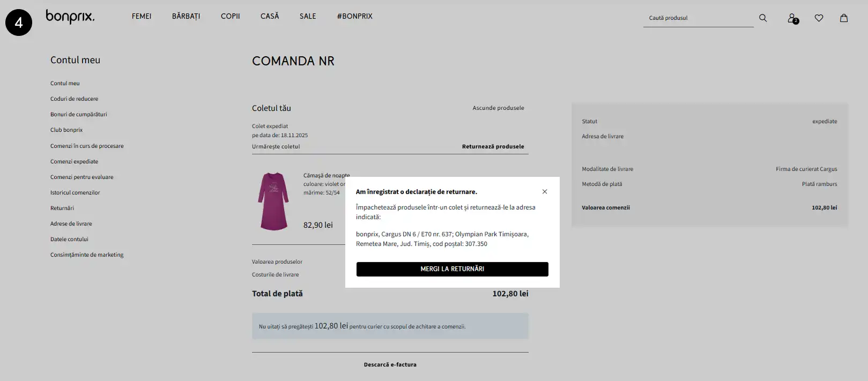The width and height of the screenshot is (868, 381).
Task: Open the BĂRBAȚI menu
Action: coord(186,17)
